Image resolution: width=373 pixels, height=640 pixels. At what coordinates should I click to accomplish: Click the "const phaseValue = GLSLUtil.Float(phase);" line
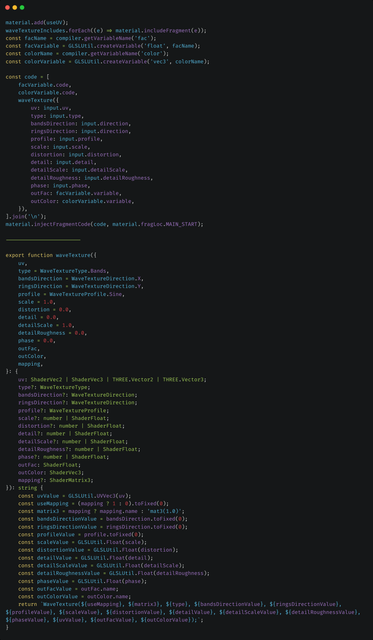click(x=82, y=581)
